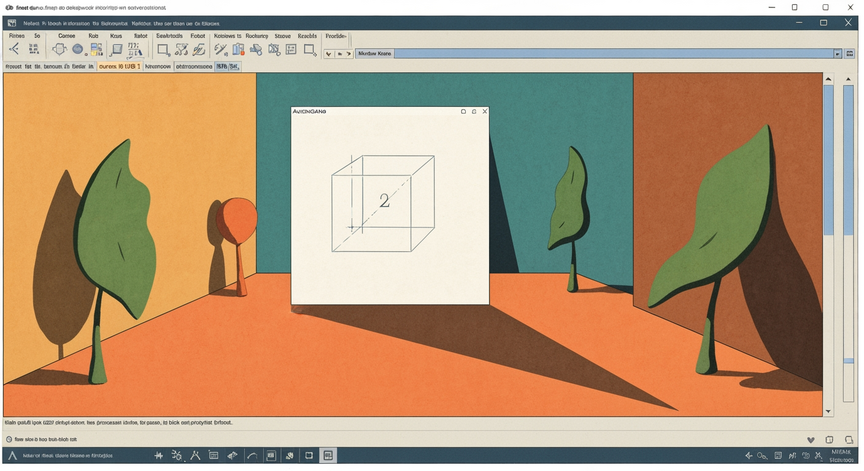Click the vertical scrollbar thumb
Image resolution: width=864 pixels, height=471 pixels.
point(828,160)
